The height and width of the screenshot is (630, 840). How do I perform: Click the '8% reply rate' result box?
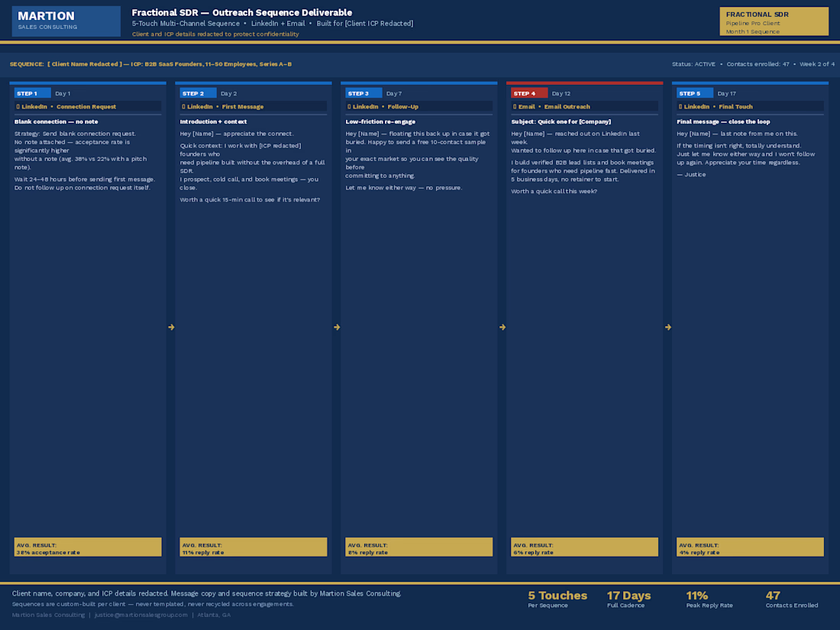click(x=419, y=547)
